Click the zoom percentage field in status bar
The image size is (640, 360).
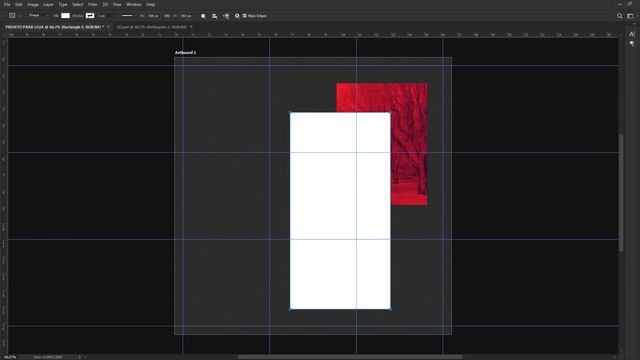click(x=10, y=357)
